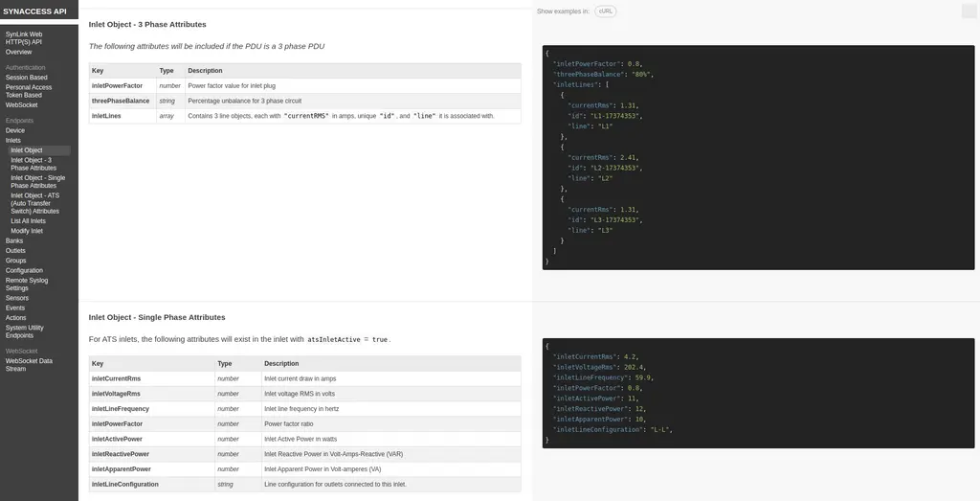Viewport: 980px width, 501px height.
Task: Open Inlet Object - ATS Attributes sidebar item
Action: (x=35, y=203)
